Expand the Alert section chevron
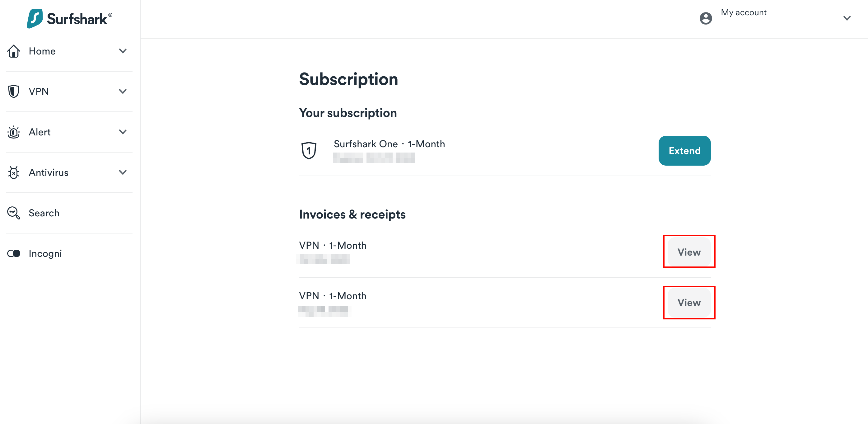 [x=123, y=132]
